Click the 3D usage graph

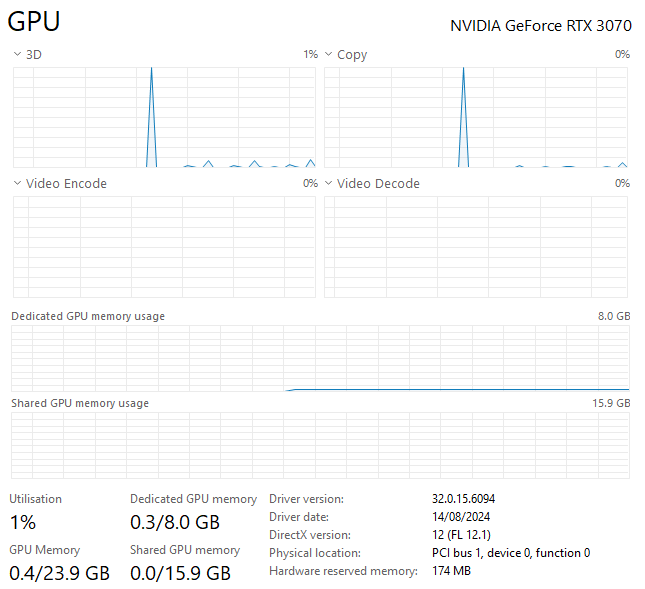tap(164, 117)
